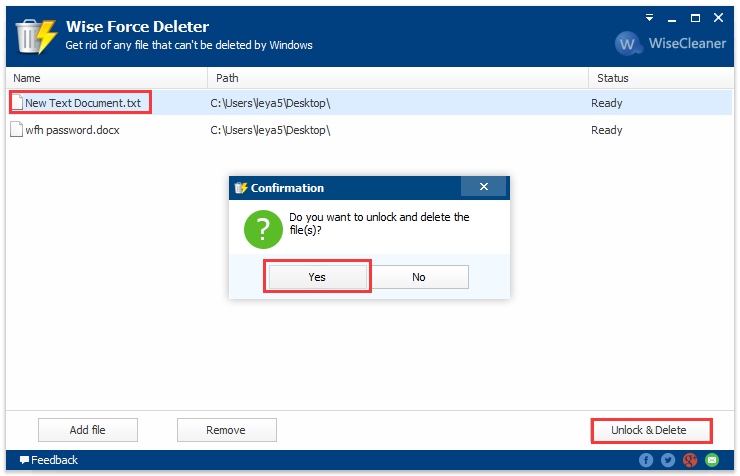Open the title bar dropdown menu arrow

[649, 18]
